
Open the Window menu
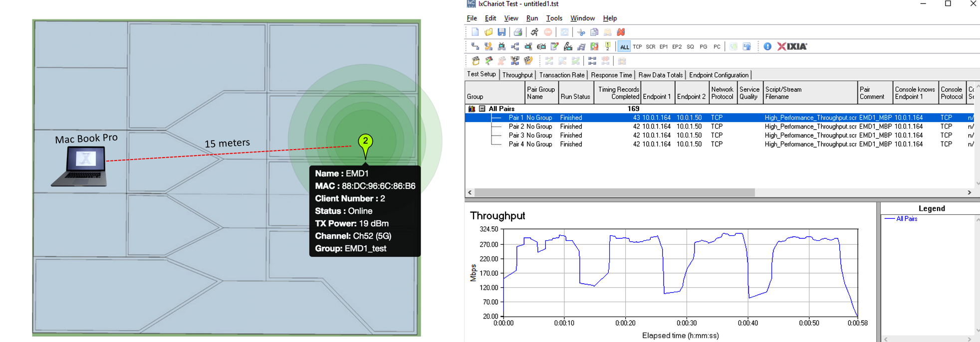[x=582, y=18]
